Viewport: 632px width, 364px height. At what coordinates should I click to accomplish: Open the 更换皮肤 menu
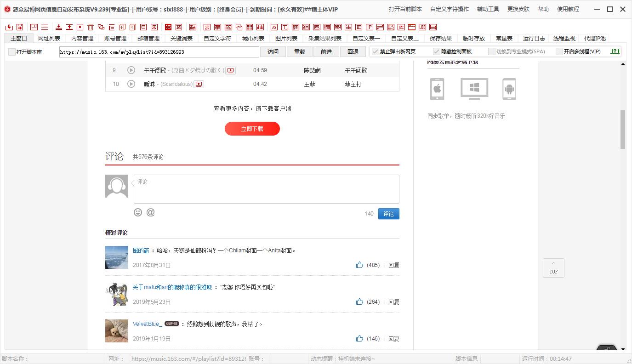[518, 9]
